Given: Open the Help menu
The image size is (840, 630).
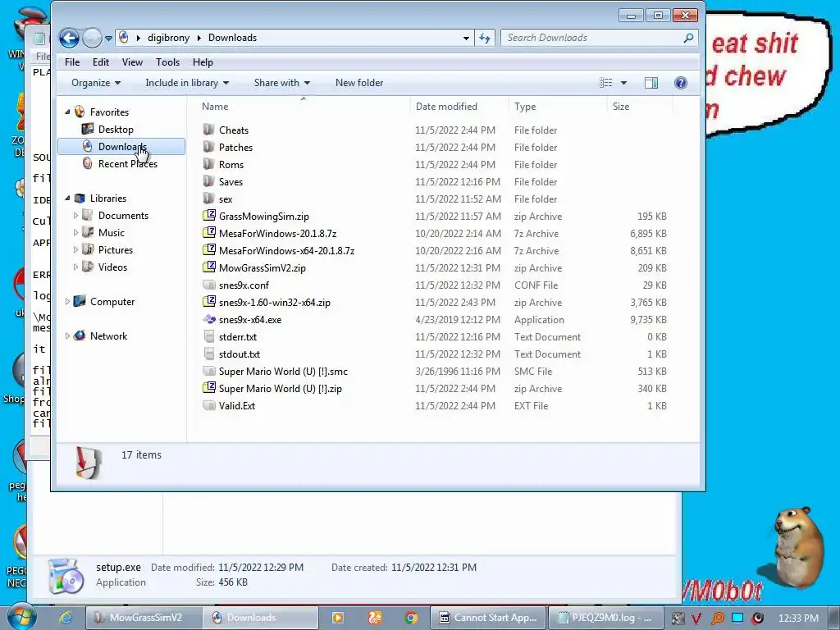Looking at the screenshot, I should 203,62.
